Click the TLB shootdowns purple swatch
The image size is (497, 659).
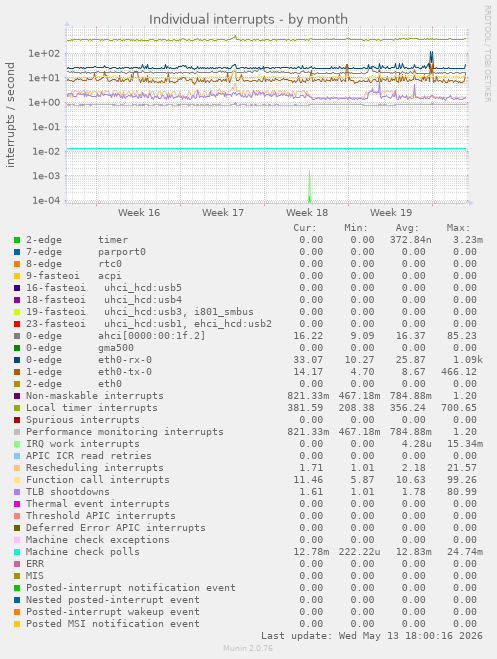click(x=17, y=492)
